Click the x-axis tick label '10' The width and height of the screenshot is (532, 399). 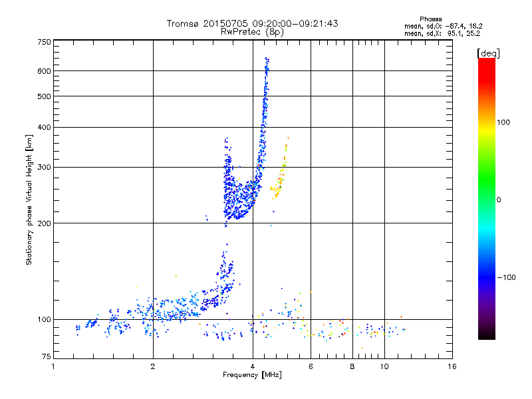coord(384,366)
